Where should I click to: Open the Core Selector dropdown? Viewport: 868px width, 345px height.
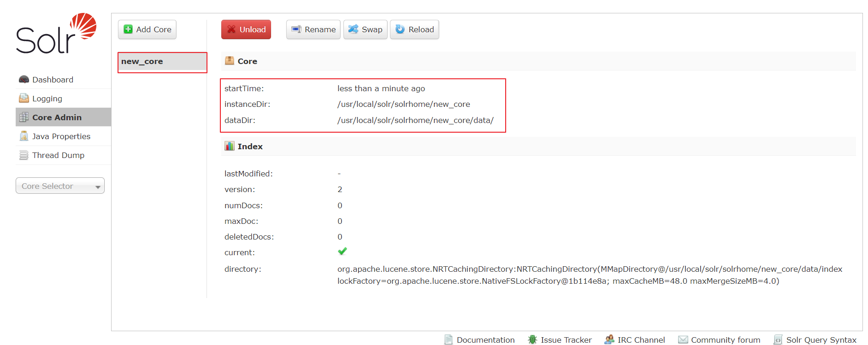pyautogui.click(x=60, y=186)
